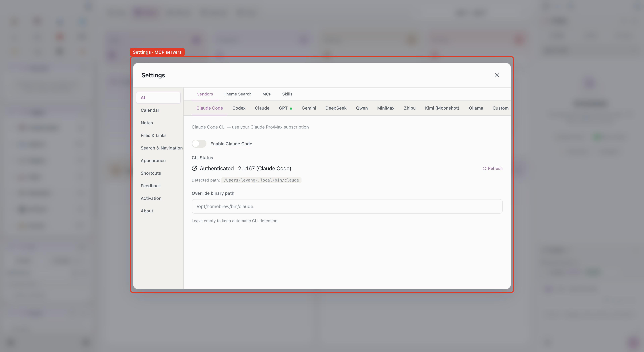Select the Codex vendor tab
The width and height of the screenshot is (644, 352).
[x=239, y=108]
